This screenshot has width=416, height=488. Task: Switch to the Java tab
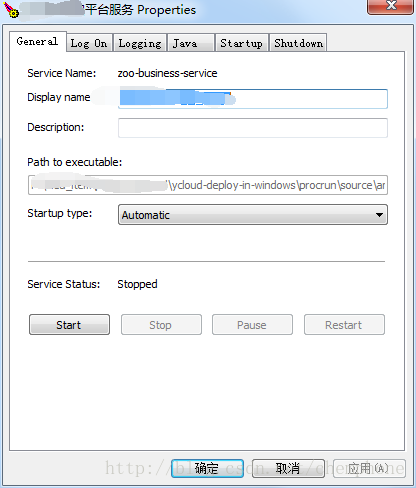click(191, 43)
